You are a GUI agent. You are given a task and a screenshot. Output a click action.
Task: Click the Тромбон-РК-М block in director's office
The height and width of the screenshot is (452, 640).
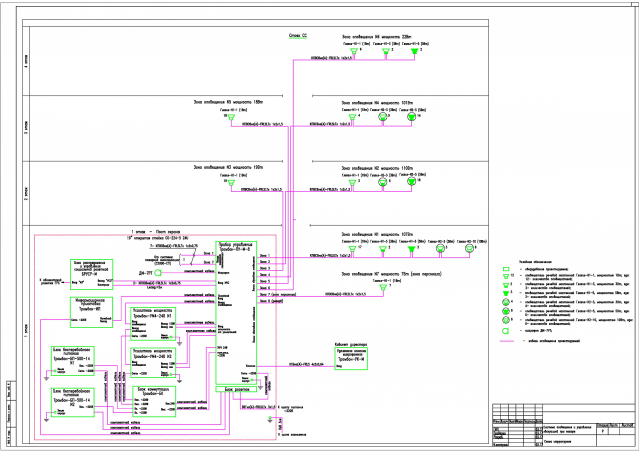(x=351, y=358)
